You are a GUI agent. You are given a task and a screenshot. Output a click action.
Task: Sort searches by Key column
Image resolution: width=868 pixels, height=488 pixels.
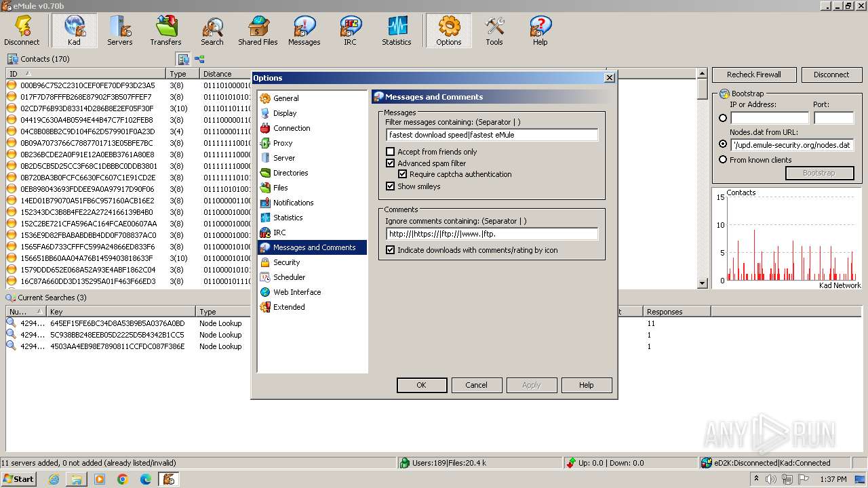pyautogui.click(x=121, y=312)
